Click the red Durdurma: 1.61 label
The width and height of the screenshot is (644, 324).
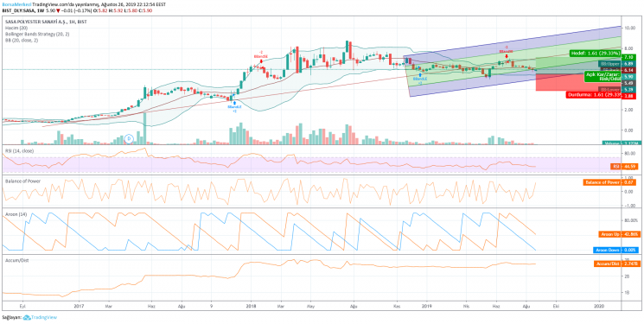coord(594,95)
